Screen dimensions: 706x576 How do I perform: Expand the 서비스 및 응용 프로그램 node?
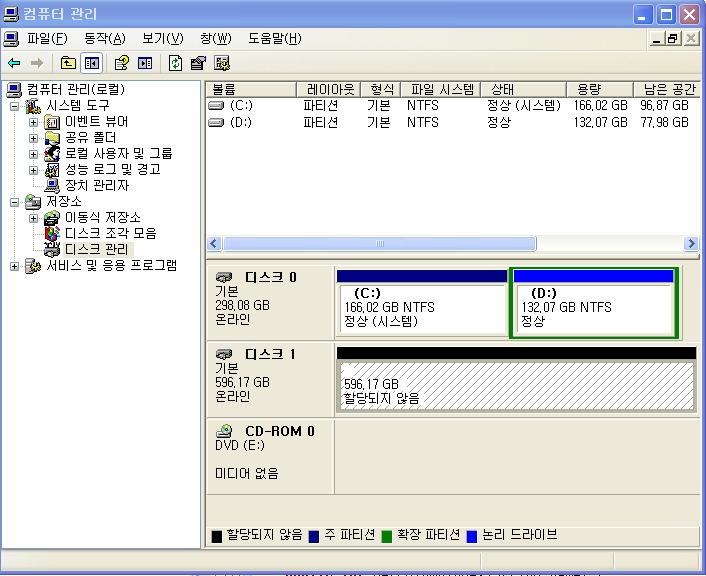[14, 266]
